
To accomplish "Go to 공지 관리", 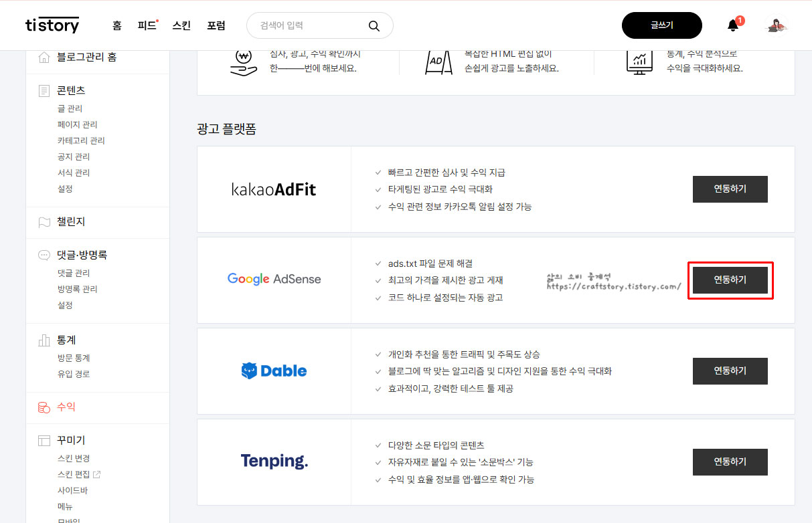I will [74, 156].
